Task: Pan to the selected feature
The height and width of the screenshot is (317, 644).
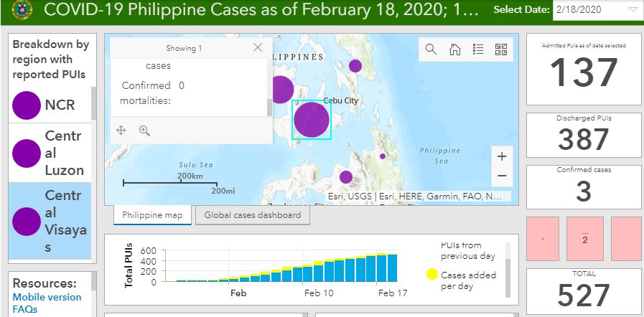Action: (x=121, y=131)
